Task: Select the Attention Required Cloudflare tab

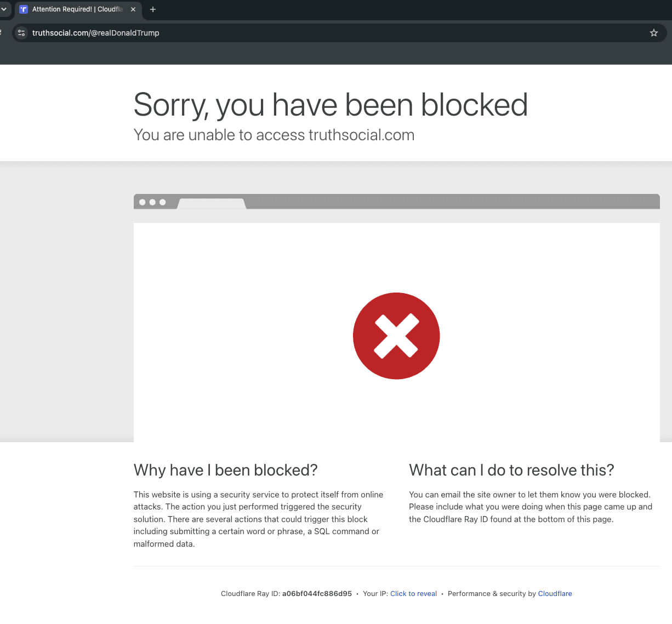Action: click(78, 9)
